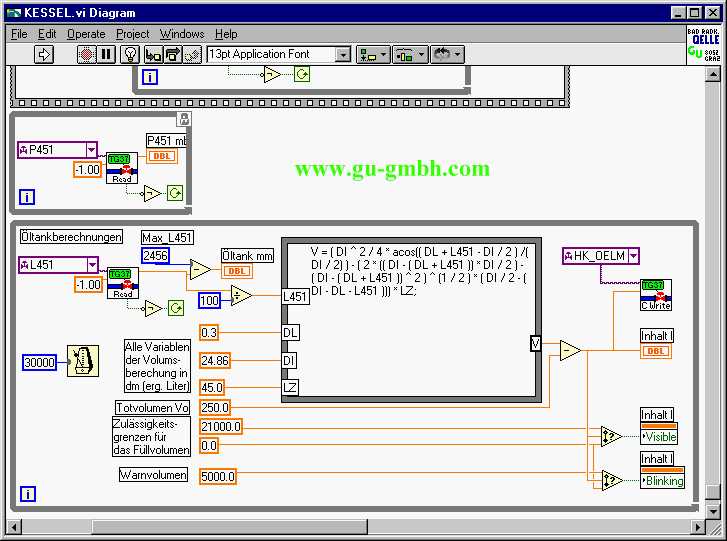This screenshot has height=541, width=727.
Task: Click the Pause button in toolbar
Action: [106, 55]
